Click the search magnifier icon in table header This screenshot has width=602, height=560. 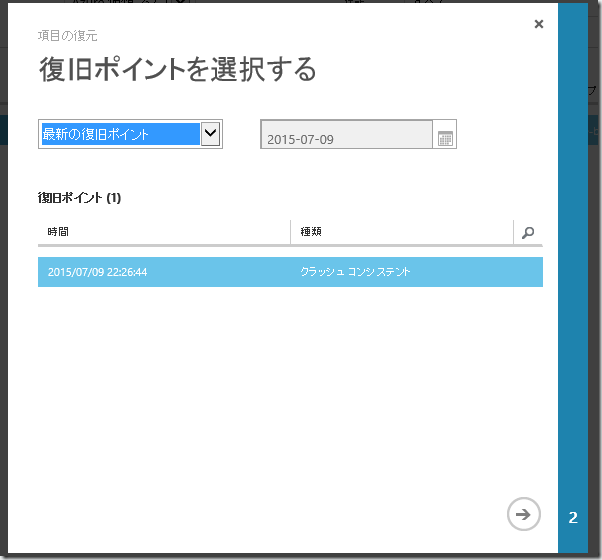(528, 232)
